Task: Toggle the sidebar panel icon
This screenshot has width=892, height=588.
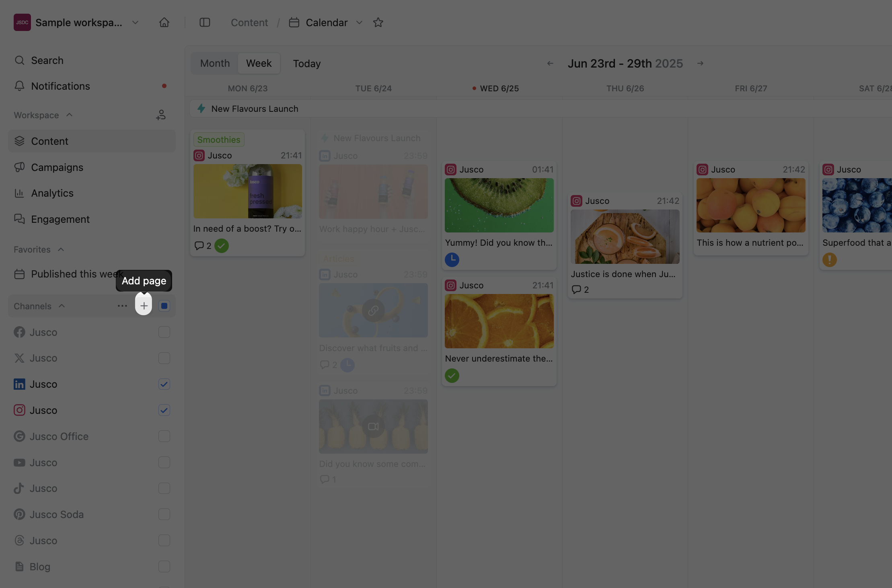Action: (205, 23)
